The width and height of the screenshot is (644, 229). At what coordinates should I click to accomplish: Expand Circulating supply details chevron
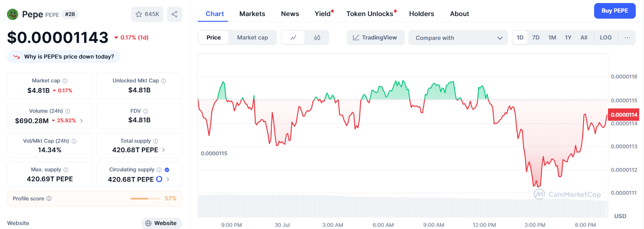pos(168,179)
